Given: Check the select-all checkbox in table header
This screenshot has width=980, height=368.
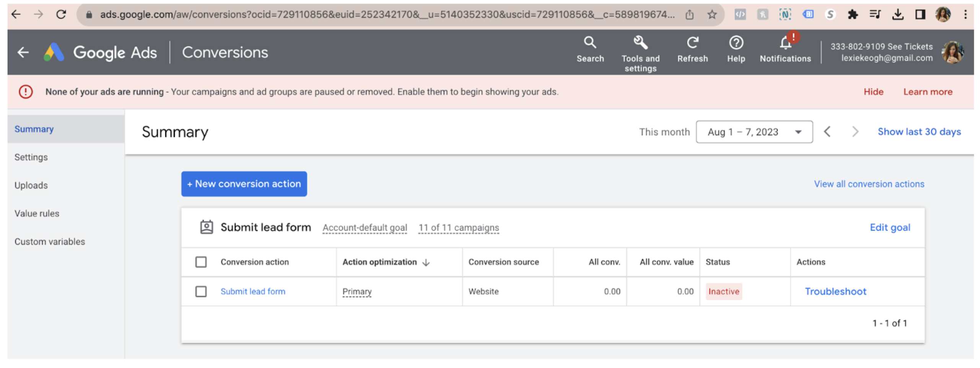Looking at the screenshot, I should [x=201, y=262].
